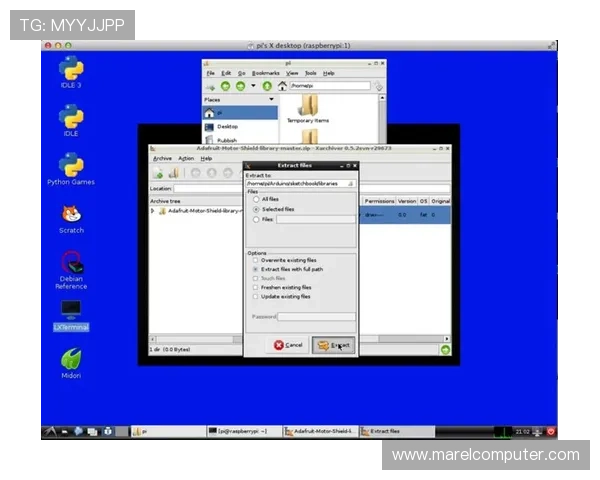
Task: Launch Python Games from the desktop
Action: point(71,165)
